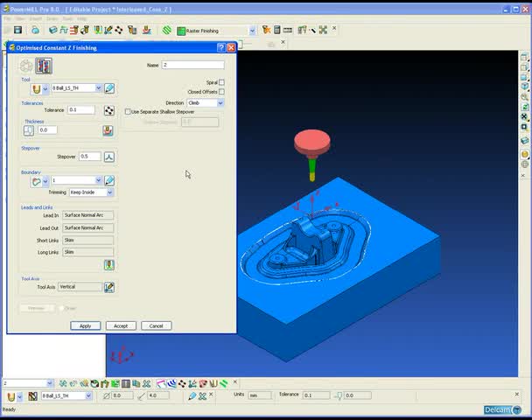Click the calculator icon in top toolbar

click(276, 30)
